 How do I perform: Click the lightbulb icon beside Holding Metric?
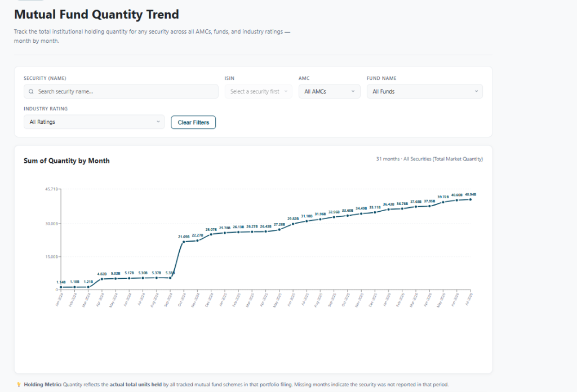pyautogui.click(x=19, y=384)
